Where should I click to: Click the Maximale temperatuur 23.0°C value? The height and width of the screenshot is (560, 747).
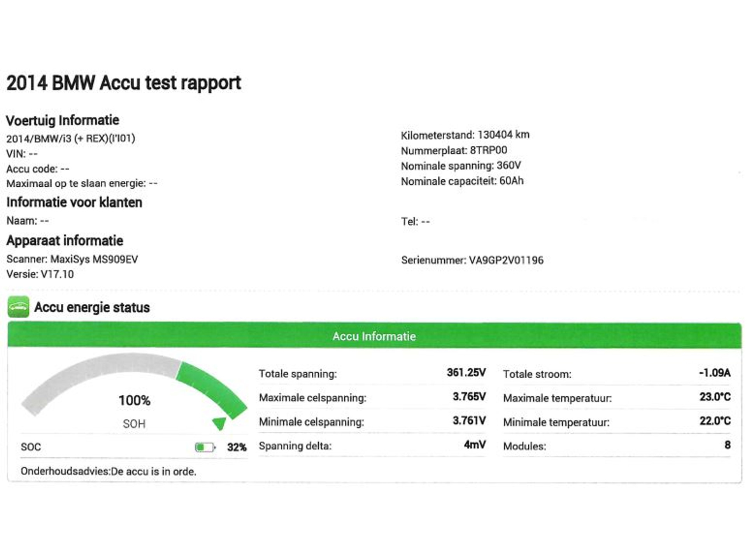click(x=715, y=397)
